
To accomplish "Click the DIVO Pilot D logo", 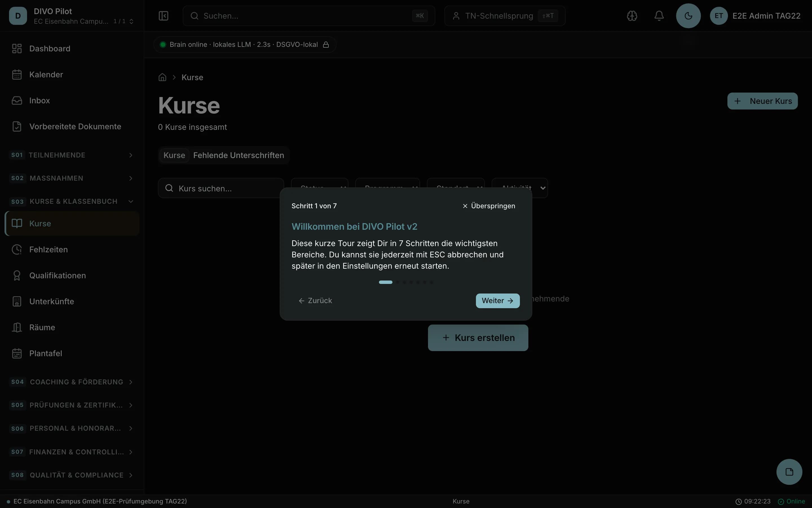I will [x=18, y=16].
